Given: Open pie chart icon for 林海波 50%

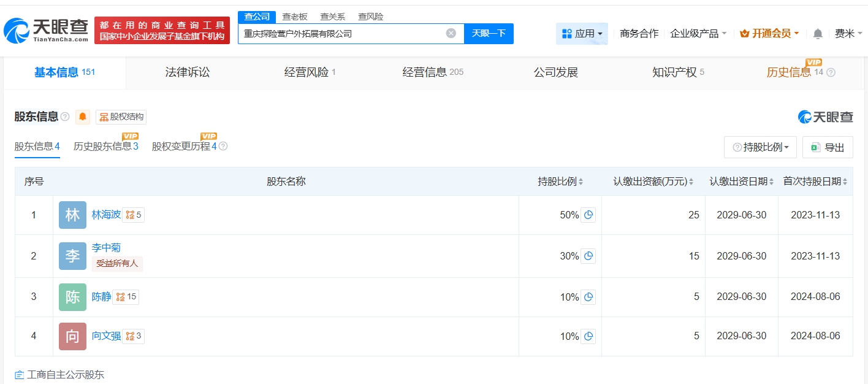Looking at the screenshot, I should click(x=588, y=215).
